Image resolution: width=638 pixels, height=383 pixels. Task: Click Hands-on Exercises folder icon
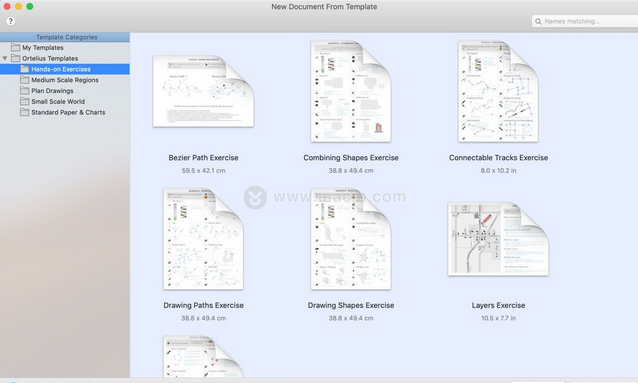pos(25,69)
